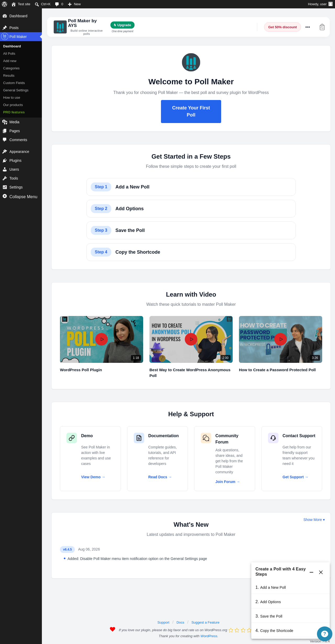Screen dimensions: 335x644
Task: Click the Demo link-chain icon
Action: pyautogui.click(x=72, y=438)
